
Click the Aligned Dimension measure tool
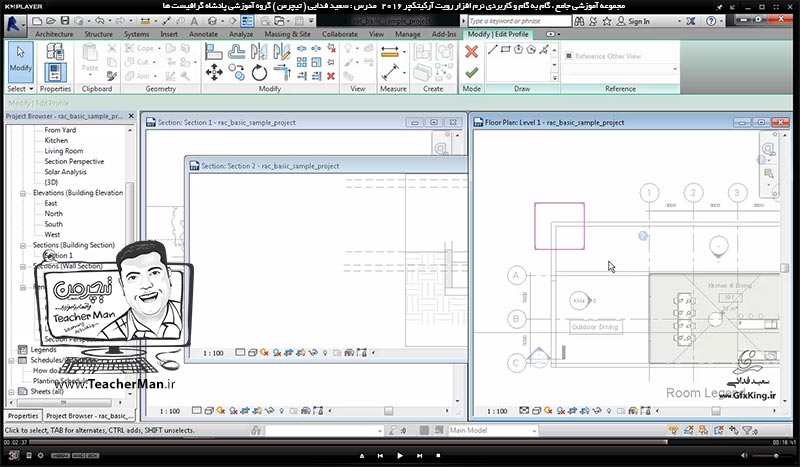coord(390,52)
